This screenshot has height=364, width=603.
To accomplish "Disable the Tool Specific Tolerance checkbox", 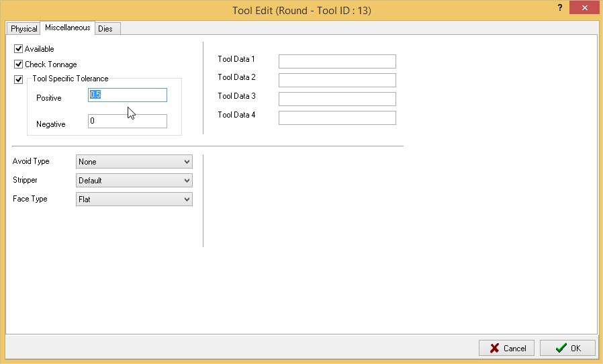I will point(19,80).
